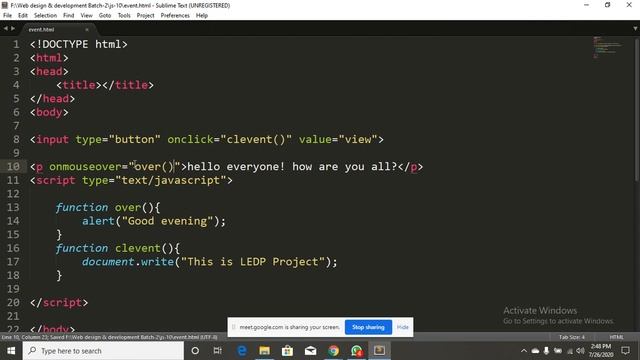Click the closing </script> tag
Viewport: 640px width, 360px height.
pos(59,302)
